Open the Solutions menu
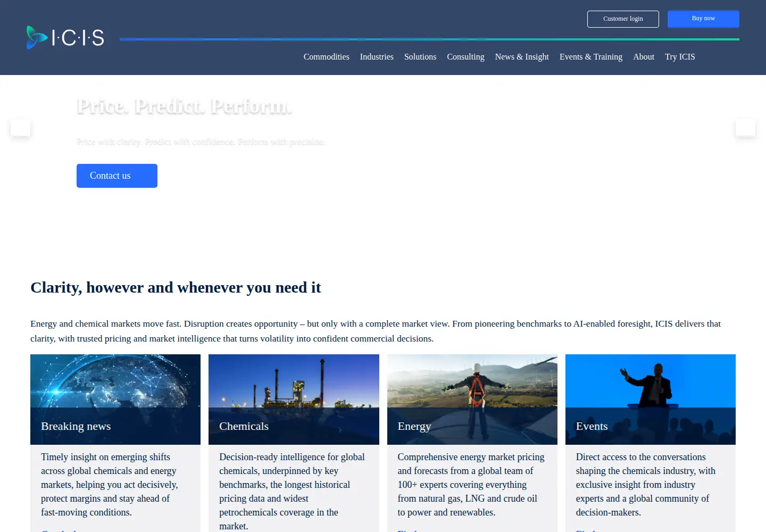The width and height of the screenshot is (766, 532). pyautogui.click(x=420, y=57)
